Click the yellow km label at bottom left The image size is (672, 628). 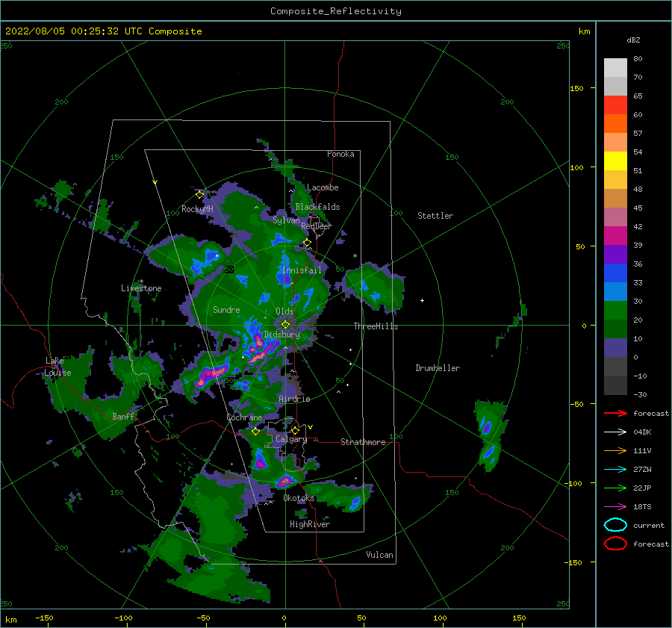[x=10, y=620]
